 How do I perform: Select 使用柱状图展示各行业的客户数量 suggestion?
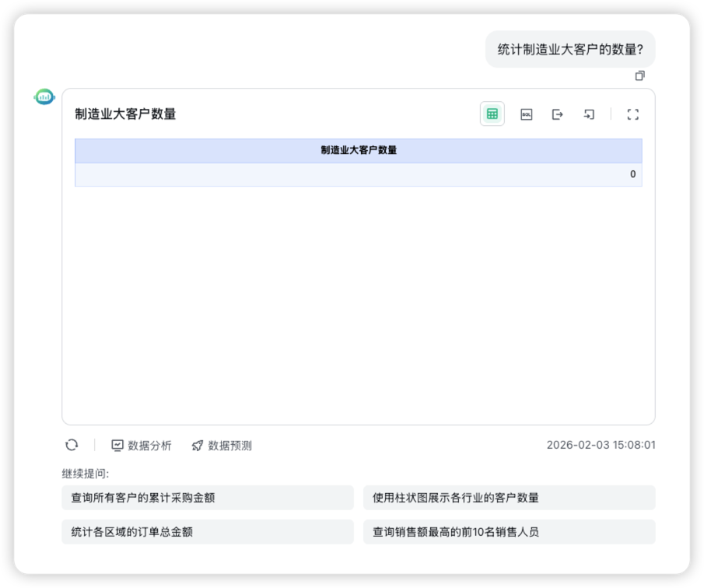click(x=509, y=497)
